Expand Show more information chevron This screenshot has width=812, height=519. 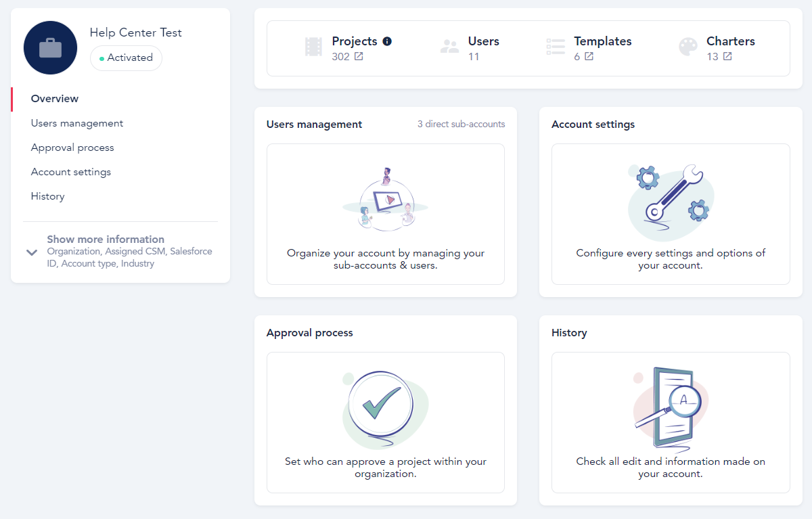[x=32, y=252]
